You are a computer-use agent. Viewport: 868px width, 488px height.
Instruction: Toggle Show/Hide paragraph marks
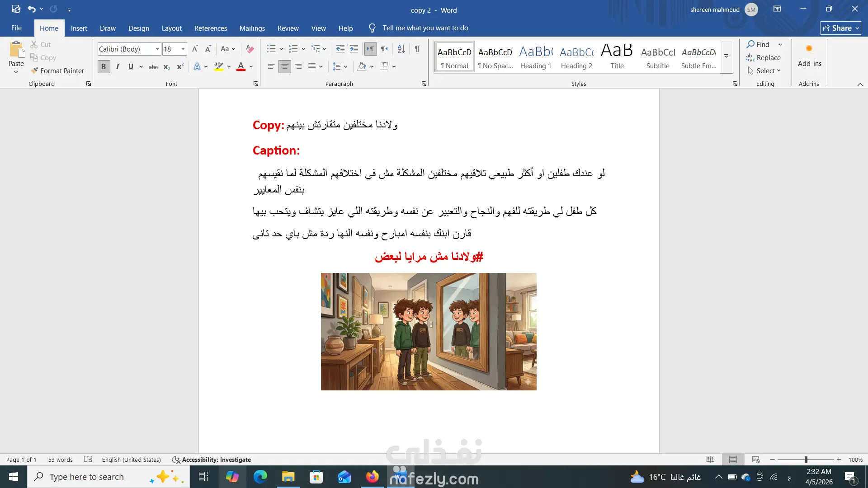[x=417, y=49]
